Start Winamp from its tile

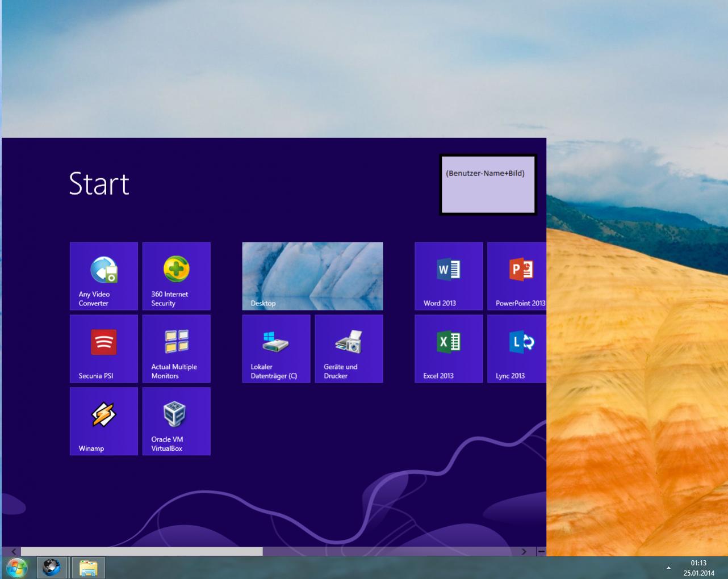(104, 421)
